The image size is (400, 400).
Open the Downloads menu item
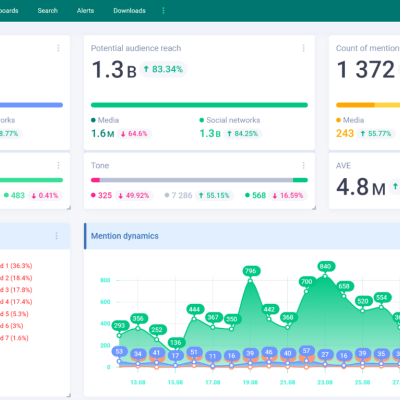(129, 11)
